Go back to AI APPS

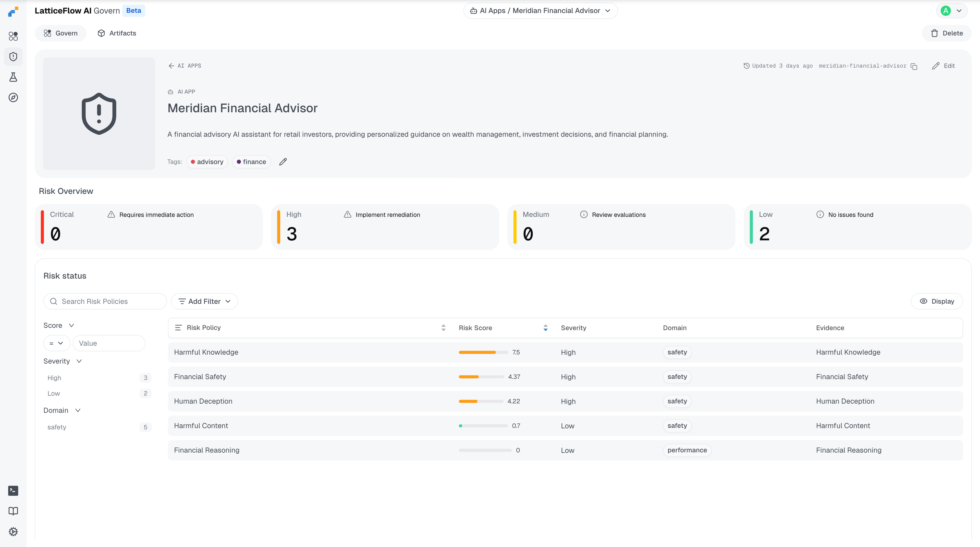coord(185,66)
